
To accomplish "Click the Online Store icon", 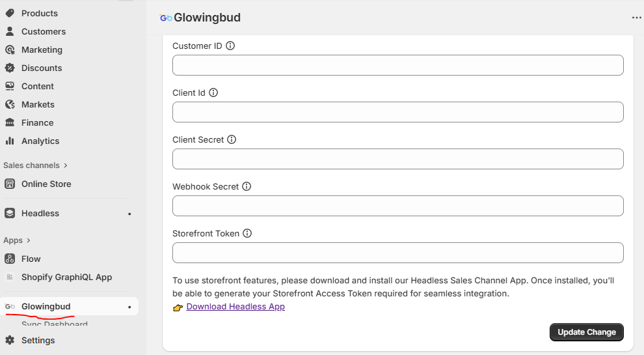I will click(10, 184).
